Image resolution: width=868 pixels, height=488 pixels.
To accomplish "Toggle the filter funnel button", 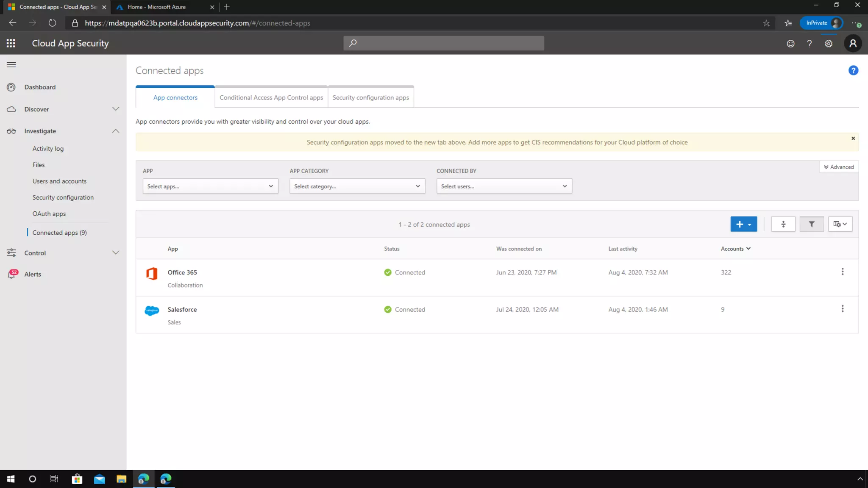I will (x=811, y=224).
